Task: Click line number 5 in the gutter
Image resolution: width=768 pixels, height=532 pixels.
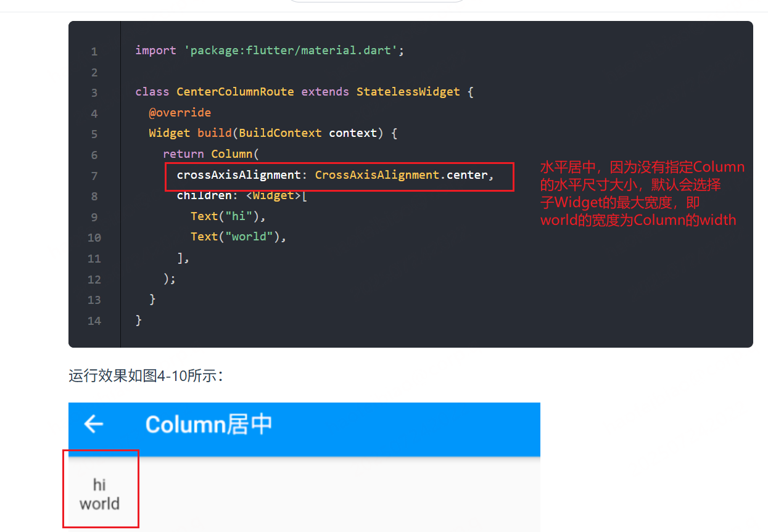Action: pos(94,134)
